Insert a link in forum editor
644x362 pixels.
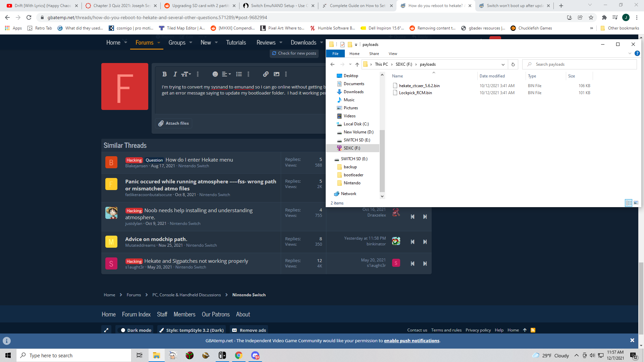point(266,74)
